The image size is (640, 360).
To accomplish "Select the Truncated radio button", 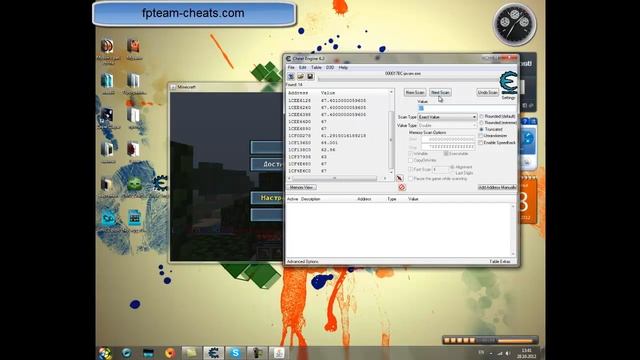I will 482,129.
